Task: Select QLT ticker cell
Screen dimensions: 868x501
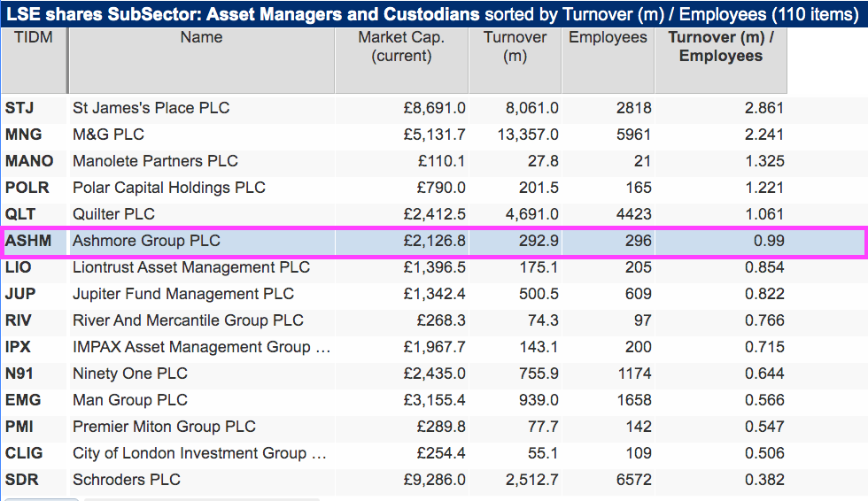Action: coord(20,214)
